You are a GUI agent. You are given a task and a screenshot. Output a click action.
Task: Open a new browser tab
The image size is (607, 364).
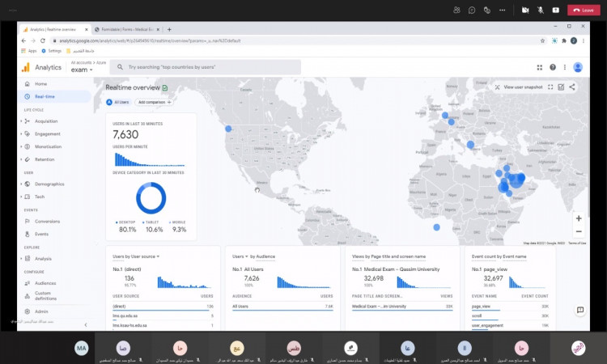point(169,29)
